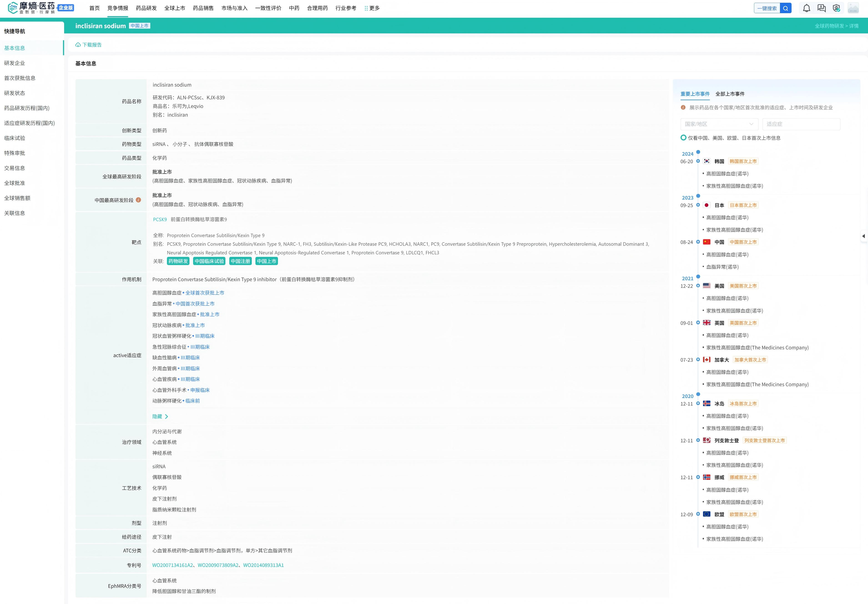Click the Norway flag icon
The image size is (868, 604).
click(707, 477)
